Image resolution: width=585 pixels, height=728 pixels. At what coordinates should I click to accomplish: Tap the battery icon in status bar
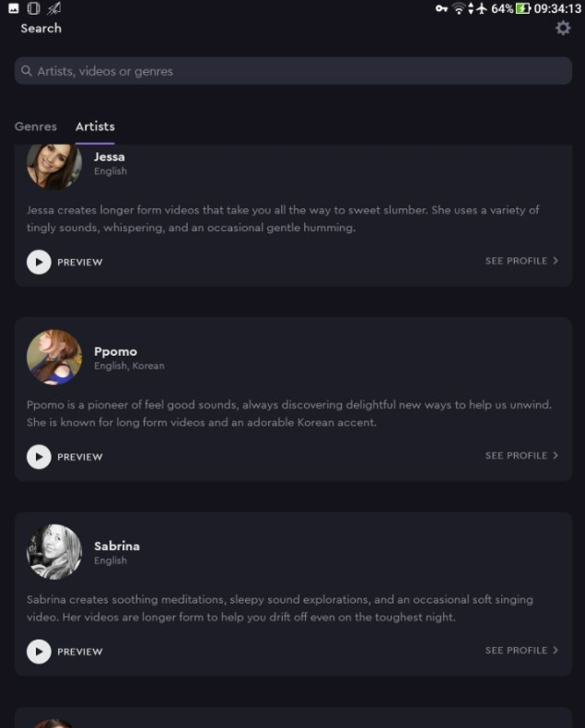(x=524, y=8)
